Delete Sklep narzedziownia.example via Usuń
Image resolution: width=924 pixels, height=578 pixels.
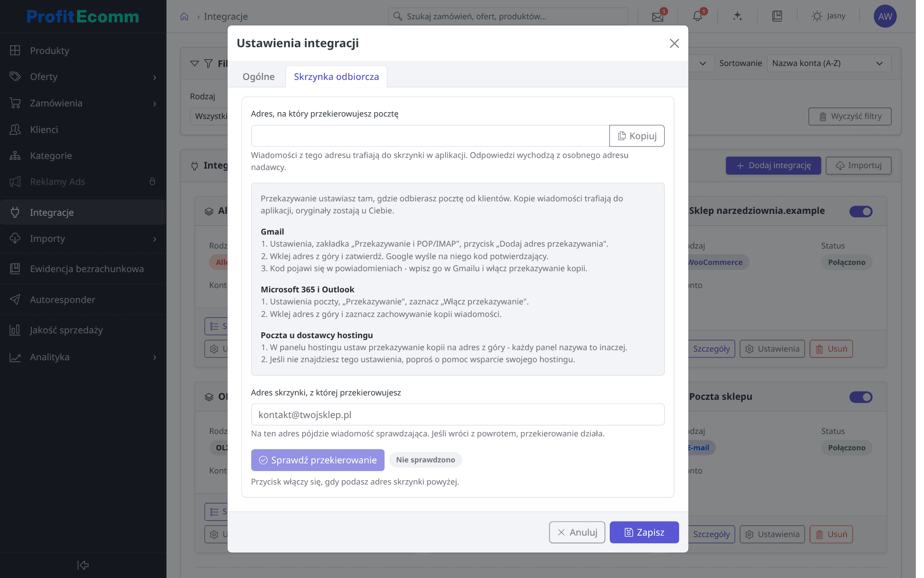tap(831, 349)
